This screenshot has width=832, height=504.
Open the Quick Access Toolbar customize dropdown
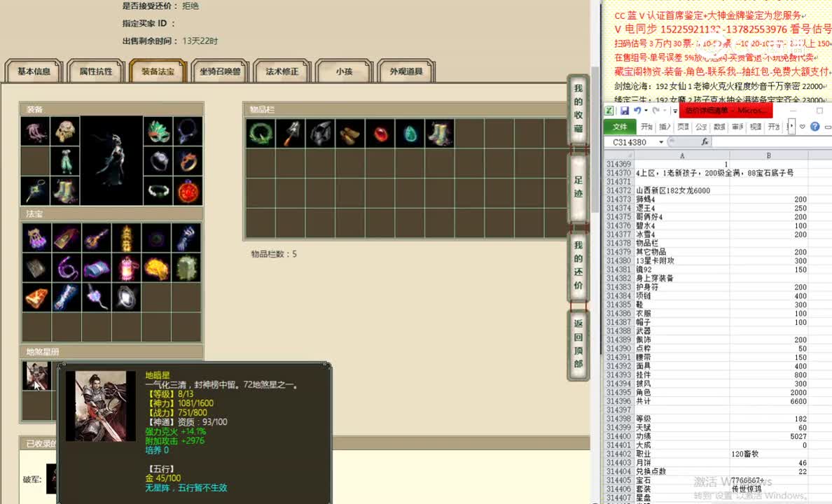tap(675, 111)
